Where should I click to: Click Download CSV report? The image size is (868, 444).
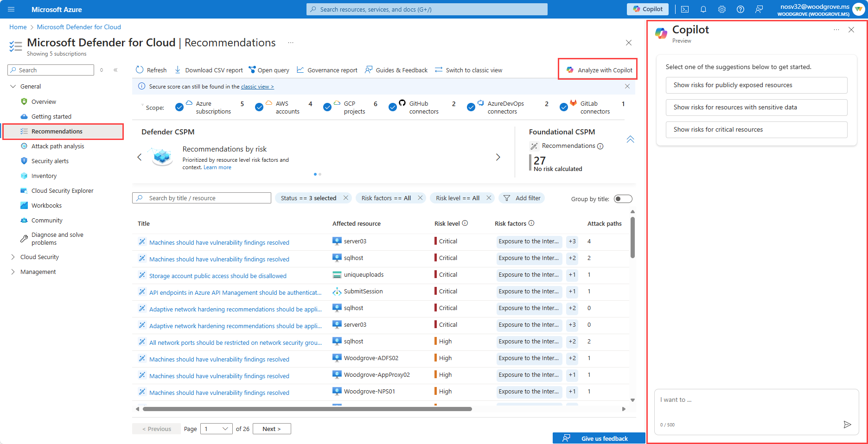[x=209, y=70]
